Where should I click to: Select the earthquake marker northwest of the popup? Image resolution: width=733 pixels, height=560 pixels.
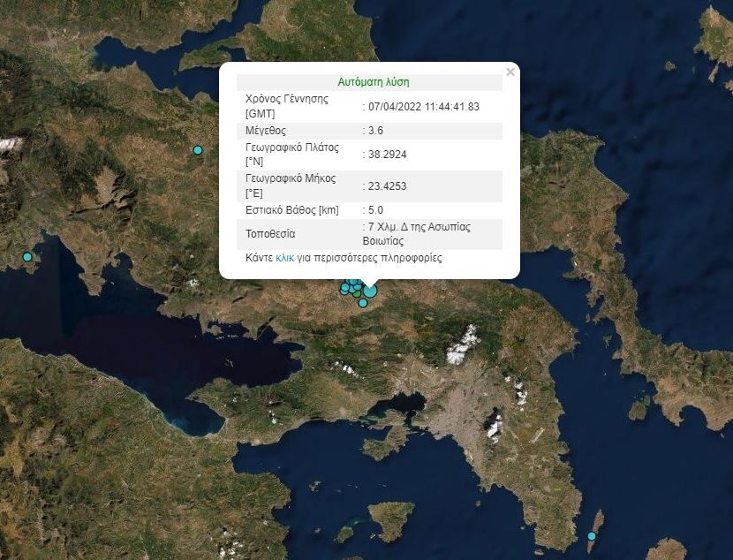point(198,150)
